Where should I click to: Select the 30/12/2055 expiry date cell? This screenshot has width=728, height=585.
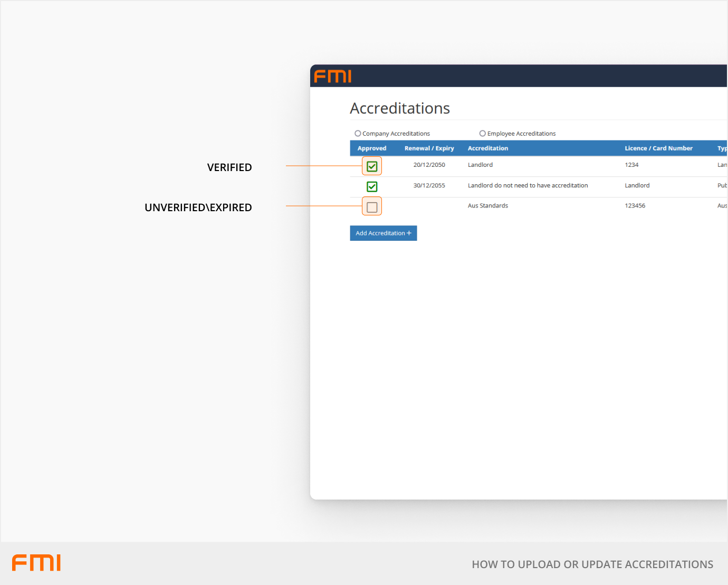[429, 185]
